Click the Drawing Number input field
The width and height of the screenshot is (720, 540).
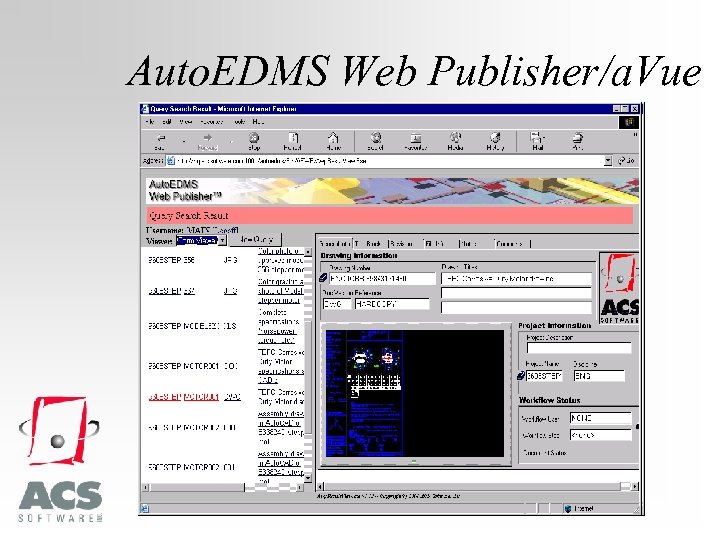(x=382, y=278)
